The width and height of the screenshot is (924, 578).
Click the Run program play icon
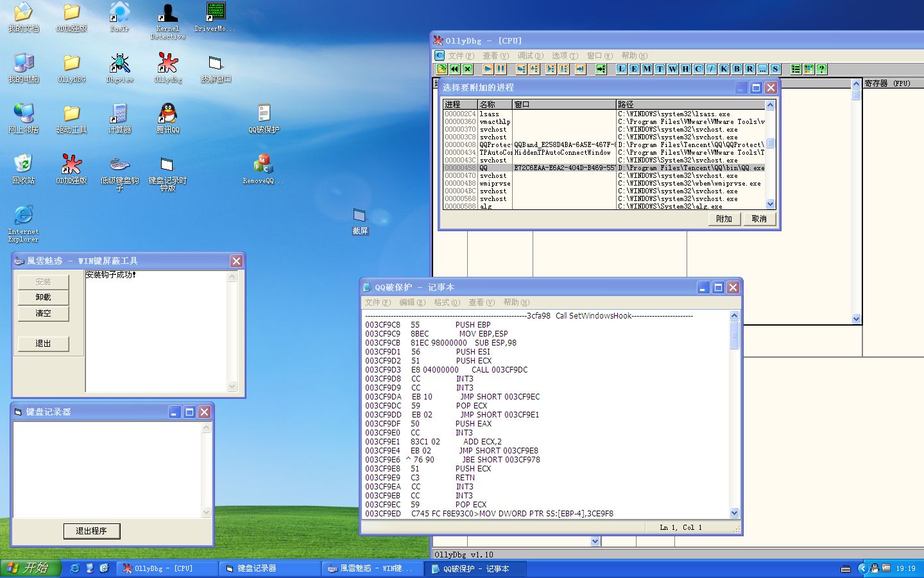pos(488,69)
